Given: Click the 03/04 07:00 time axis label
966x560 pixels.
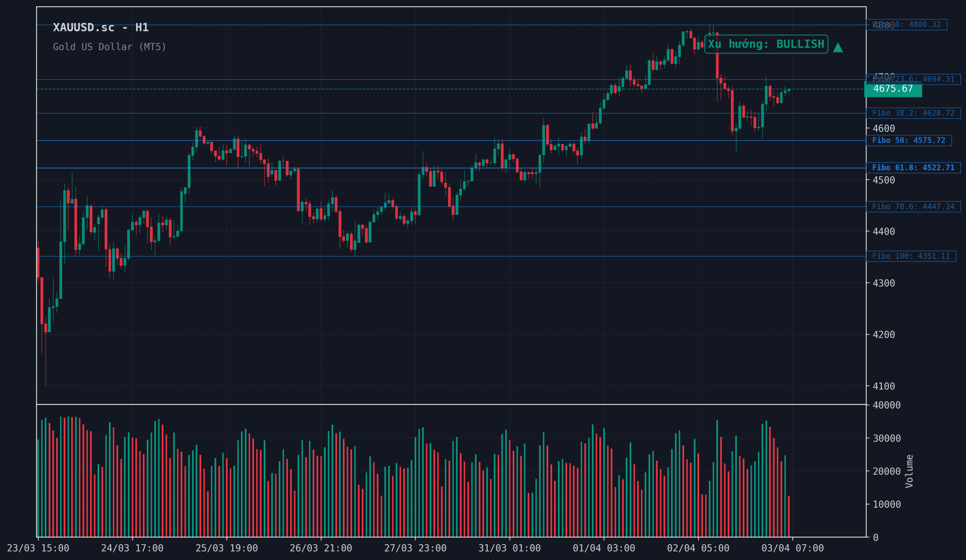Looking at the screenshot, I should (x=792, y=548).
